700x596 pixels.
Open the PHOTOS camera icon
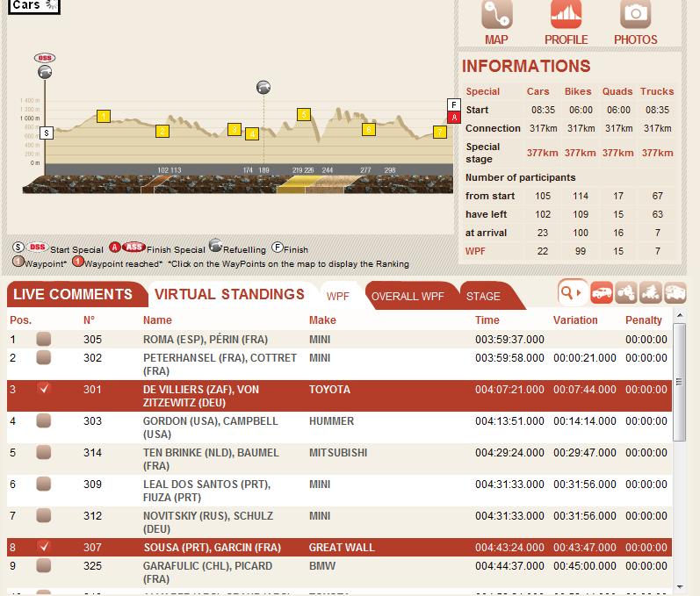tap(635, 15)
